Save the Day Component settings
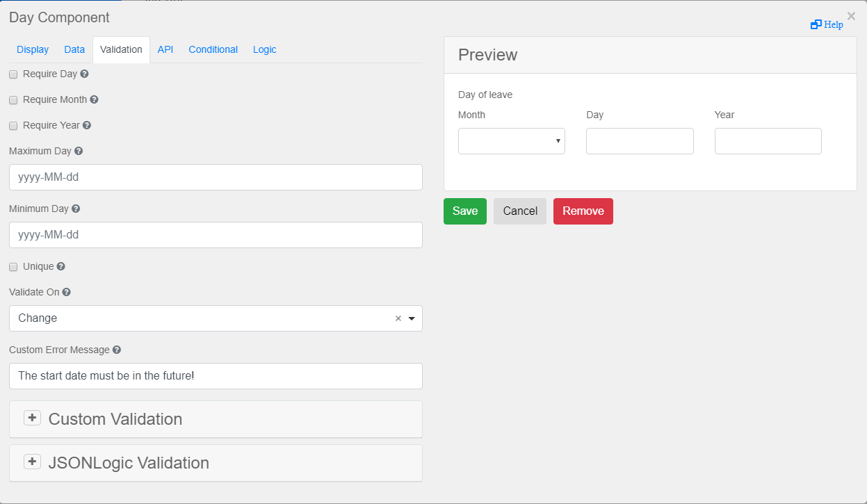This screenshot has width=867, height=504. coord(464,211)
